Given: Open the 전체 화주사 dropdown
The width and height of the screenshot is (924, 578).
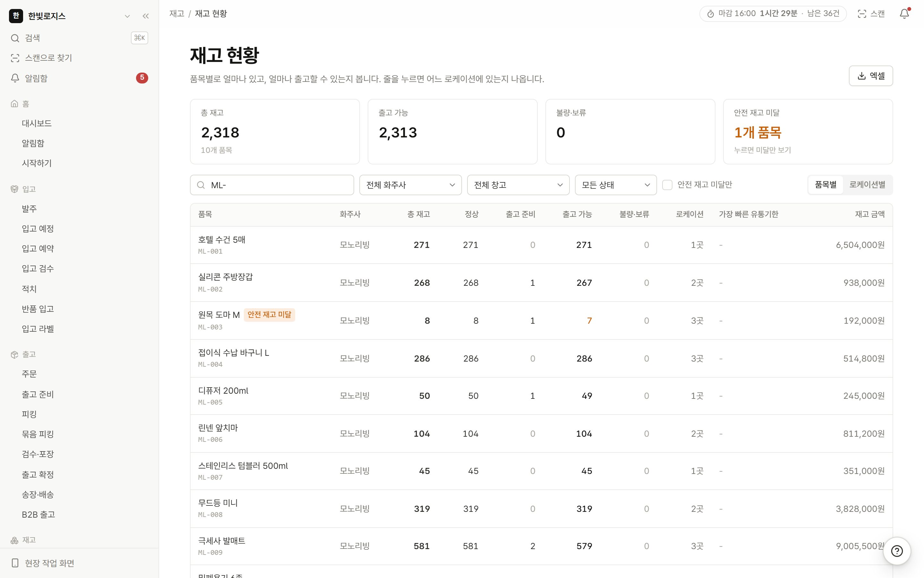Looking at the screenshot, I should click(x=410, y=185).
